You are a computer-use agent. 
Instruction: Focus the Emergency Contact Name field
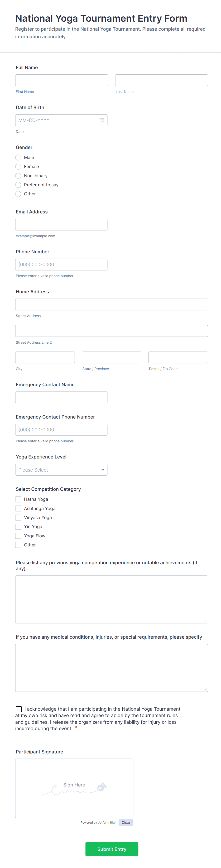click(x=61, y=397)
